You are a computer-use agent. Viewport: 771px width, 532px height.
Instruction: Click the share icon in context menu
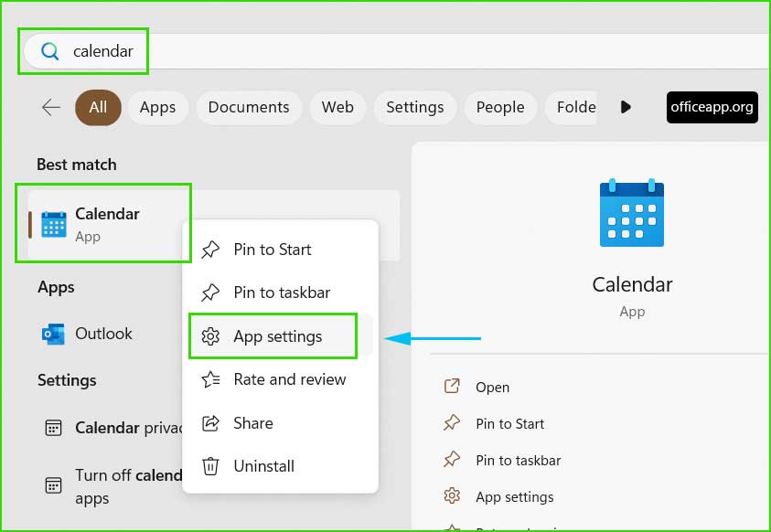coord(210,423)
